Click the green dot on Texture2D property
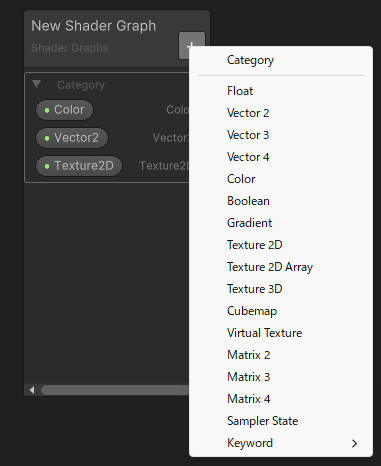Viewport: 381px width, 466px height. (x=47, y=166)
